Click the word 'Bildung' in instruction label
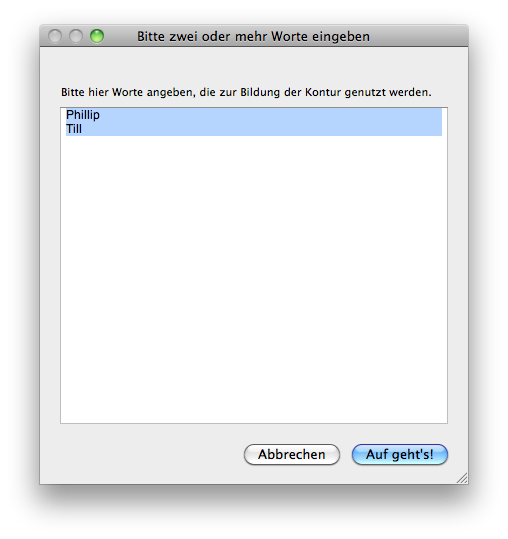The image size is (508, 539). (x=260, y=92)
